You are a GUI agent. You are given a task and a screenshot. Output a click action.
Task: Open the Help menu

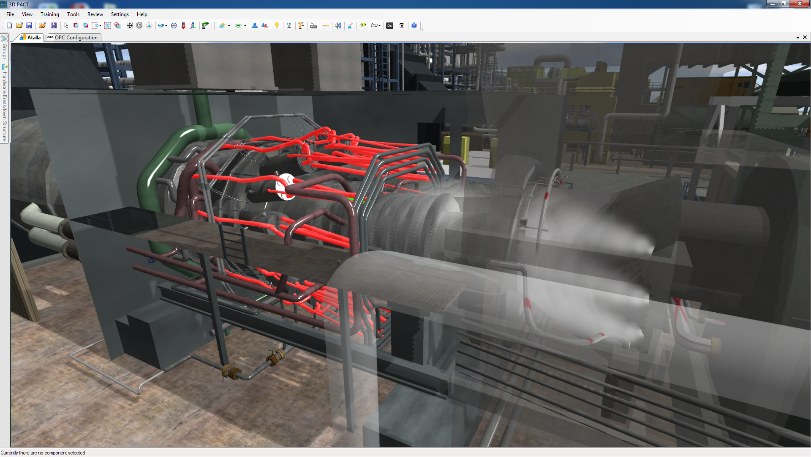pos(142,15)
